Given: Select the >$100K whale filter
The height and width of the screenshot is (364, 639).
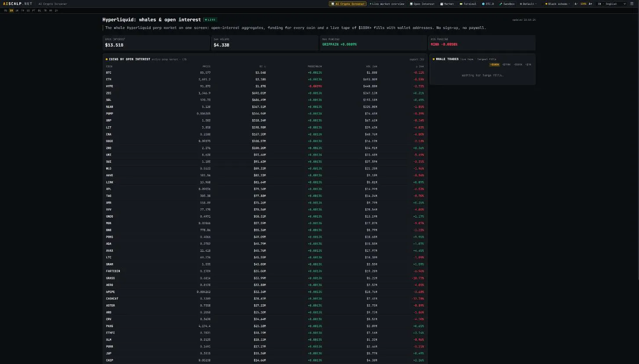Looking at the screenshot, I should pos(495,64).
